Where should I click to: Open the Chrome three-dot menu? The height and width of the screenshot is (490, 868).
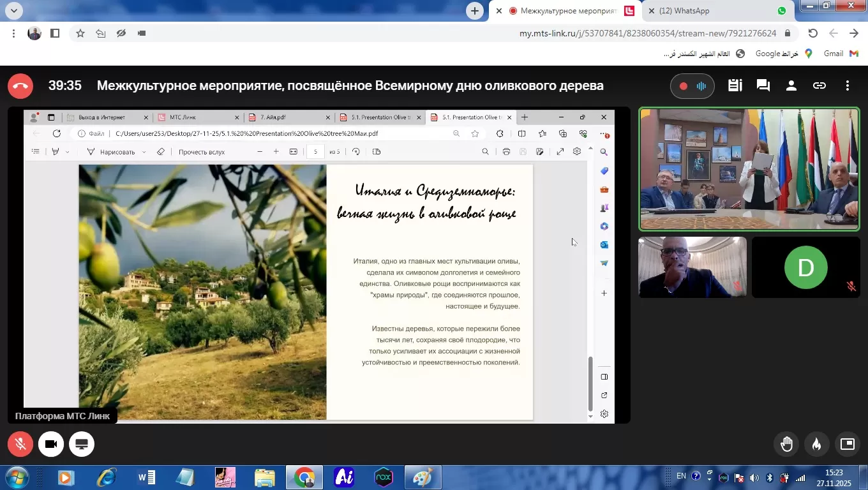(13, 33)
